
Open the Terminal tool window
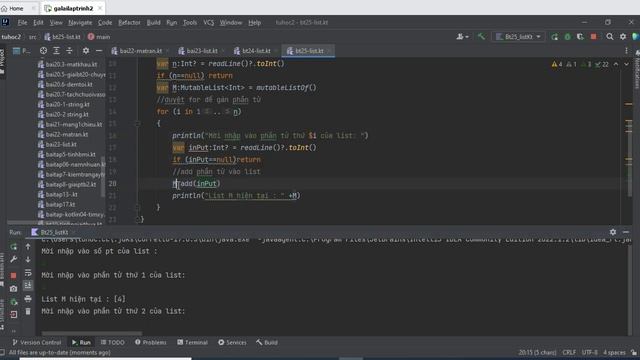193,342
